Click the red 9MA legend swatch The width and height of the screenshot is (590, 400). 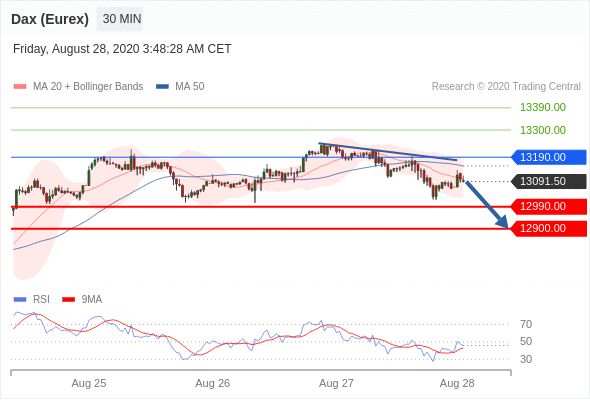click(68, 300)
